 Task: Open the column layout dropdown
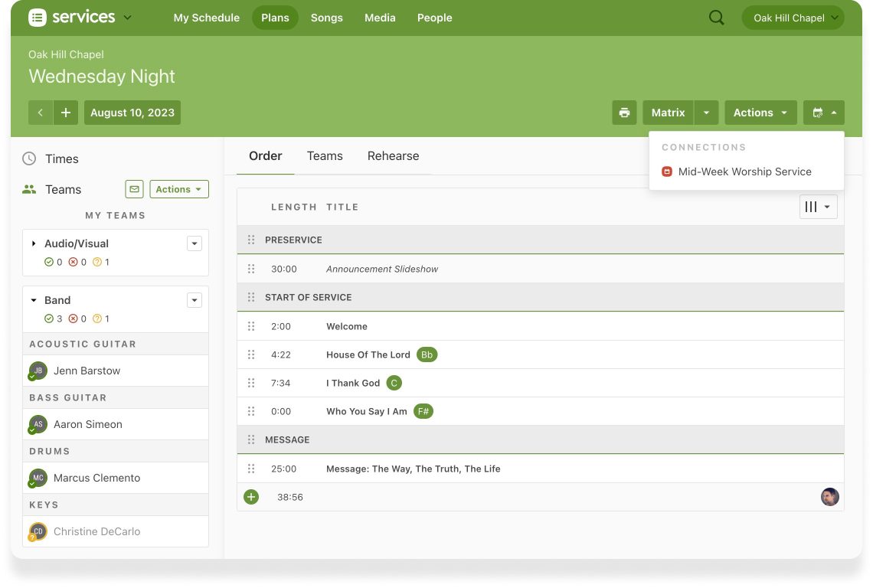coord(818,207)
